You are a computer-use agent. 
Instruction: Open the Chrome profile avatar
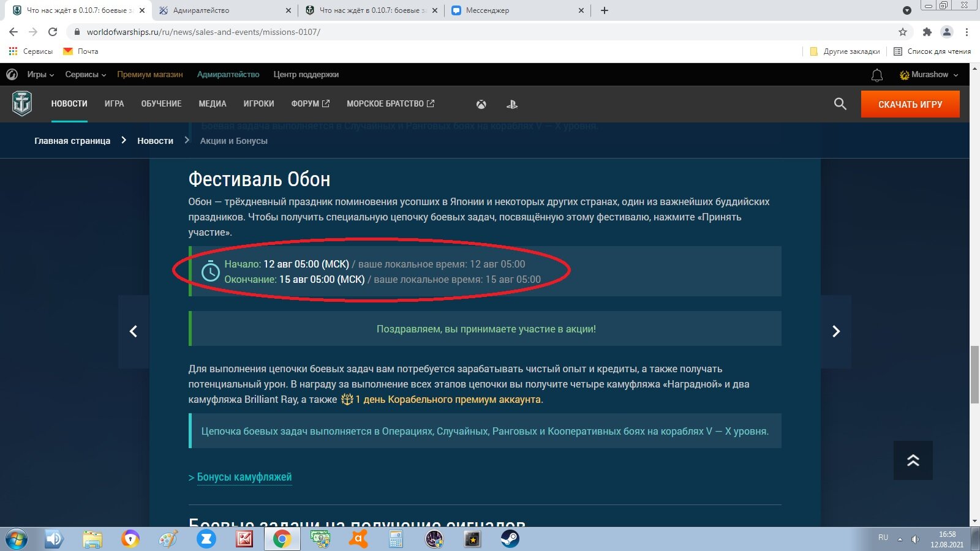[947, 32]
